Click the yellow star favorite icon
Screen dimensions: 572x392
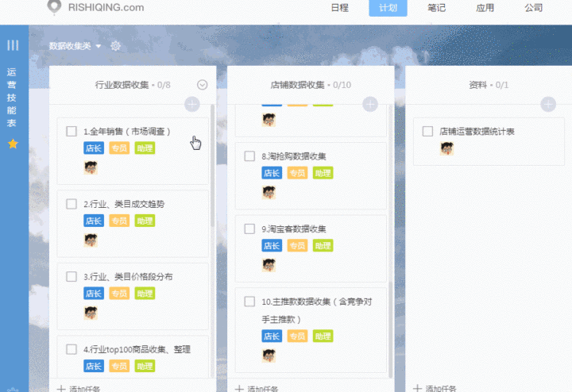pos(13,144)
